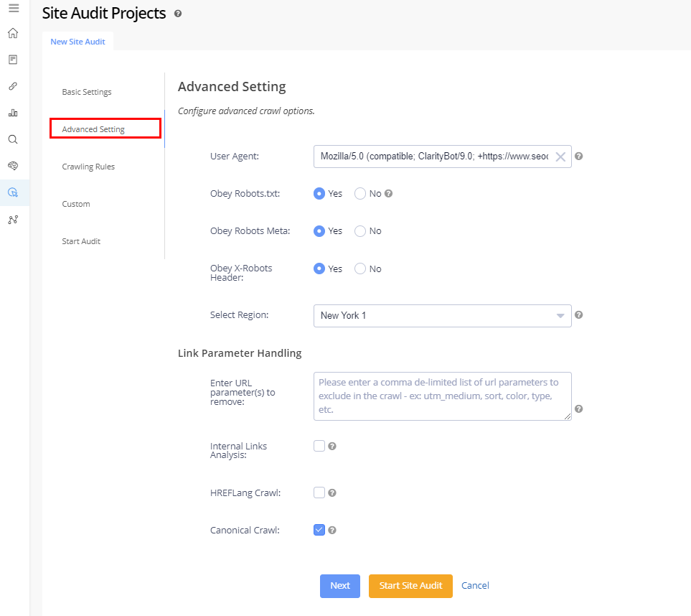Open the bar chart sidebar icon
The image size is (691, 616).
click(x=13, y=113)
